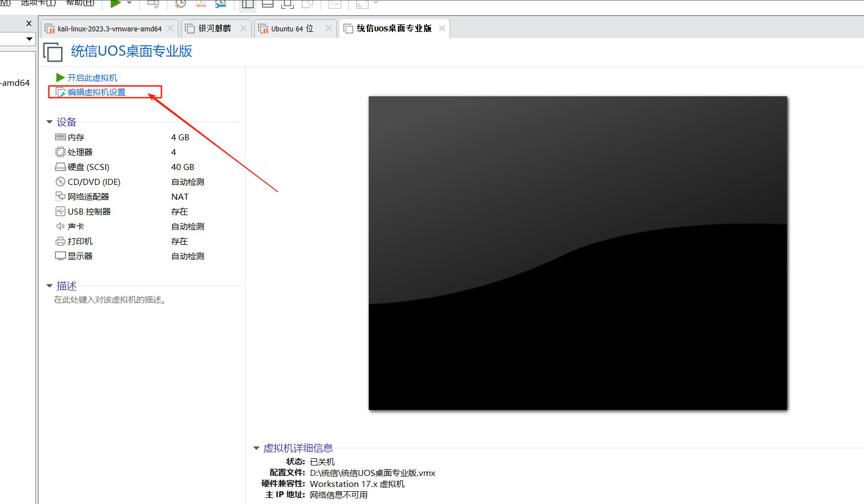
Task: Click the 处理器 processor icon
Action: coord(61,152)
